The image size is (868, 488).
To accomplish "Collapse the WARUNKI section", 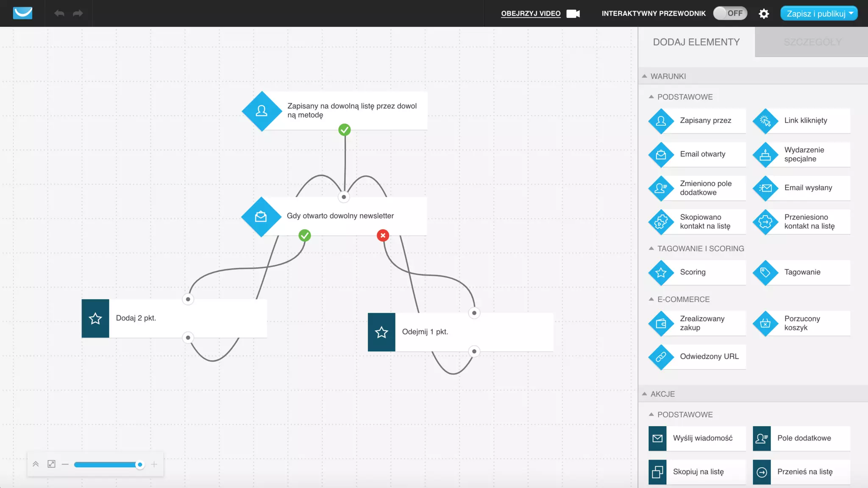I will 645,76.
